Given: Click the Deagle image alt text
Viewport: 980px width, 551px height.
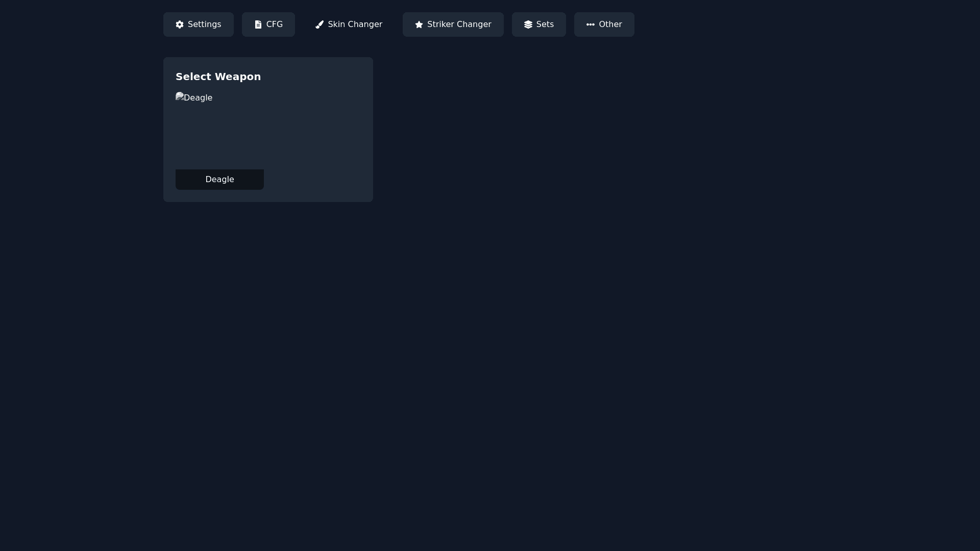Looking at the screenshot, I should point(198,98).
